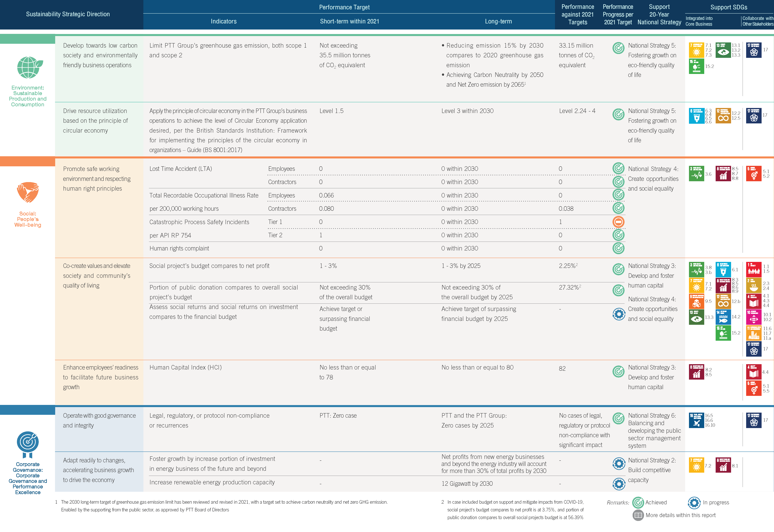Click the 82 HCI performance value
Screen dimensions: 774x532
pyautogui.click(x=562, y=369)
